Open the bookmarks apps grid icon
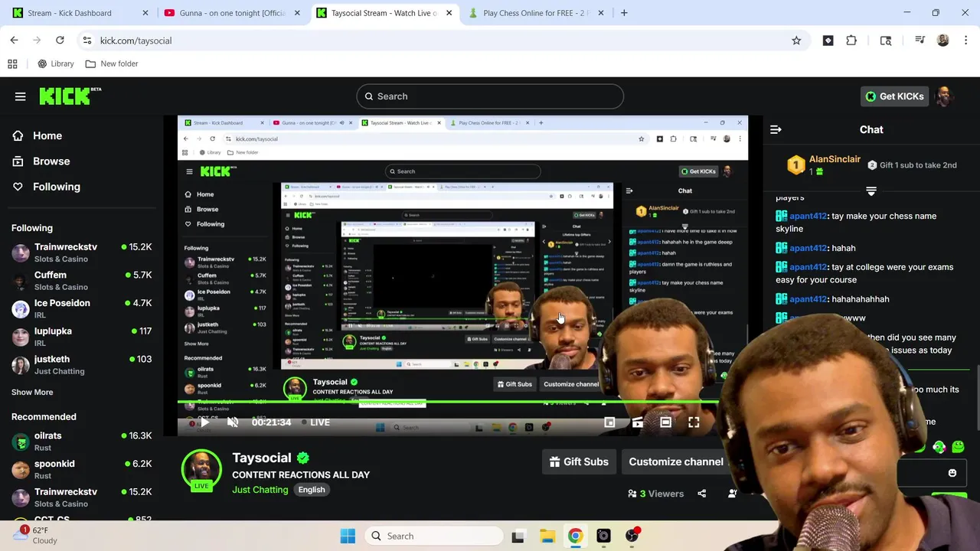Image resolution: width=980 pixels, height=551 pixels. click(x=12, y=64)
